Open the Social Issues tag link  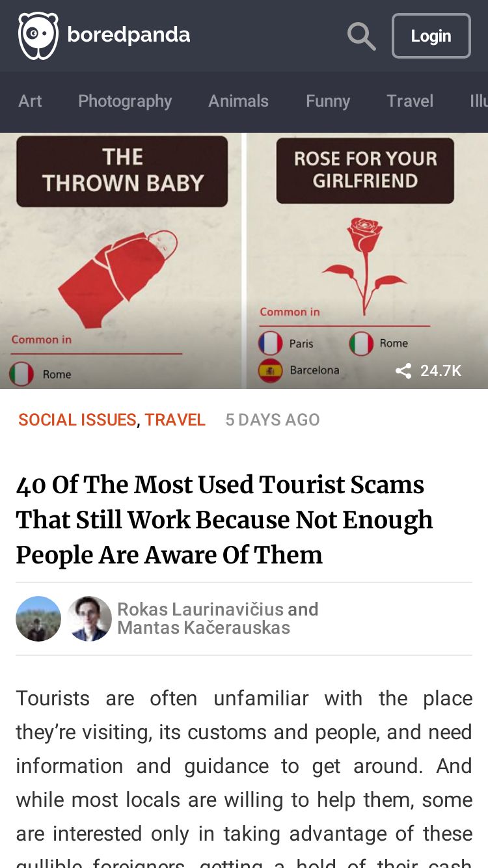(x=77, y=420)
